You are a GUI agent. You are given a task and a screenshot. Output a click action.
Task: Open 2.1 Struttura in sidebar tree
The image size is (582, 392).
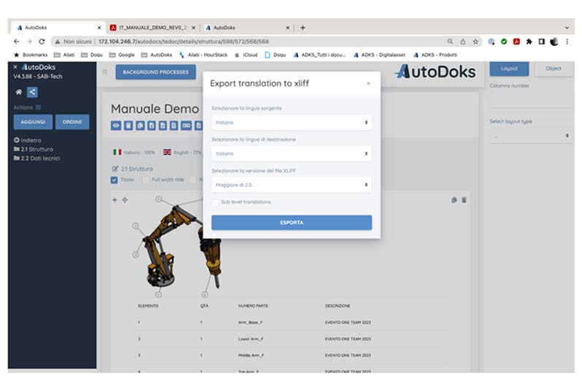click(x=34, y=149)
